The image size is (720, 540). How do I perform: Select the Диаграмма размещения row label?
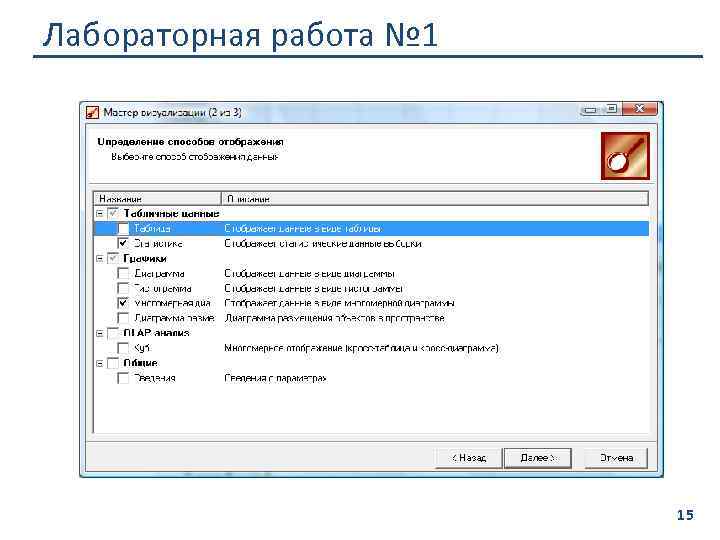(x=174, y=318)
